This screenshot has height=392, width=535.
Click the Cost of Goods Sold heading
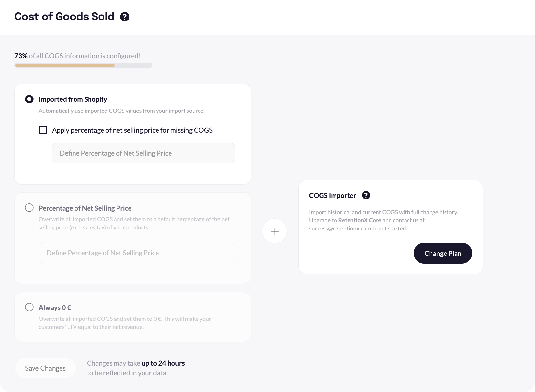(64, 17)
